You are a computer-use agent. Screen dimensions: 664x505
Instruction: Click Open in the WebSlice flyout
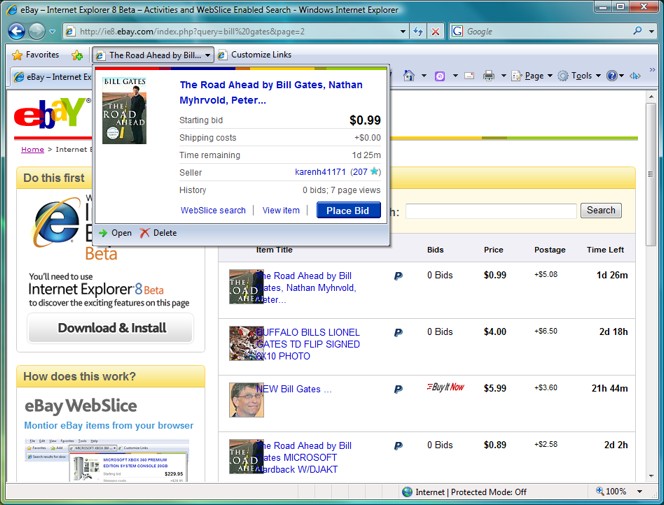115,233
